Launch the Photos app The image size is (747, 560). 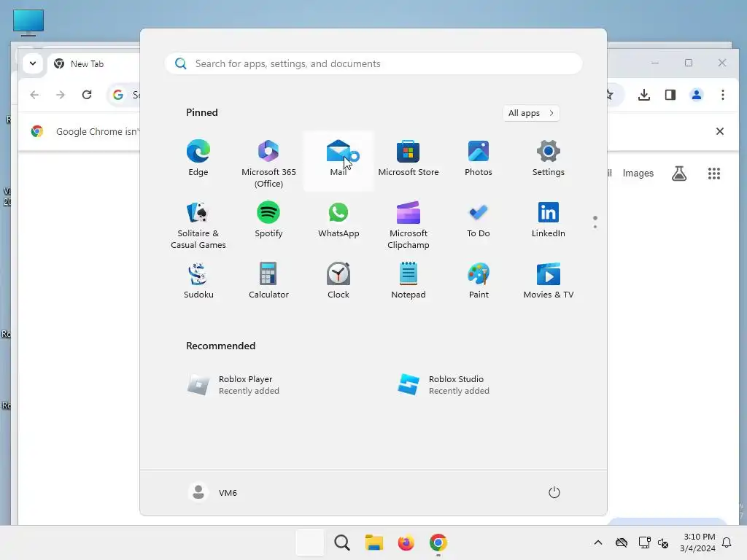pyautogui.click(x=479, y=158)
